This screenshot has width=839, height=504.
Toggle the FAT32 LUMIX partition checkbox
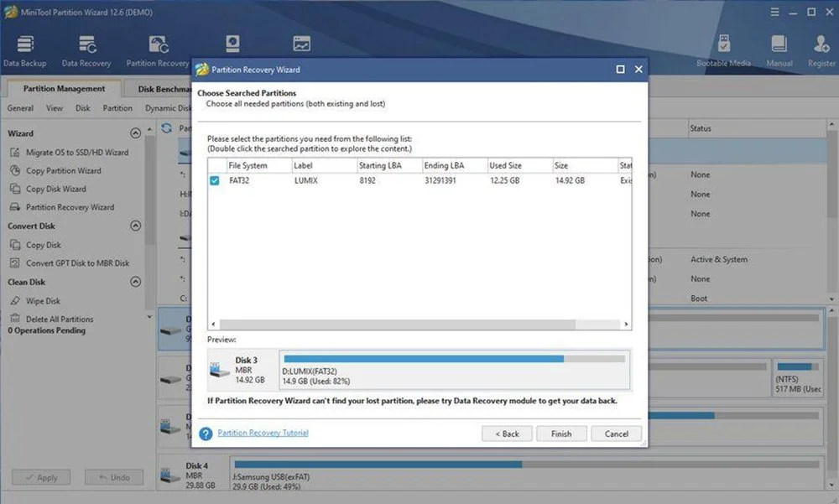(x=215, y=181)
